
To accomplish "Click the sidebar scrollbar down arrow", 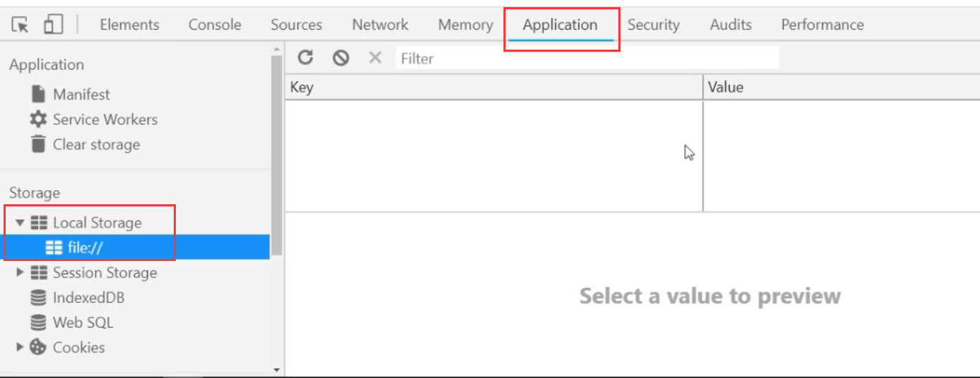I will [277, 369].
